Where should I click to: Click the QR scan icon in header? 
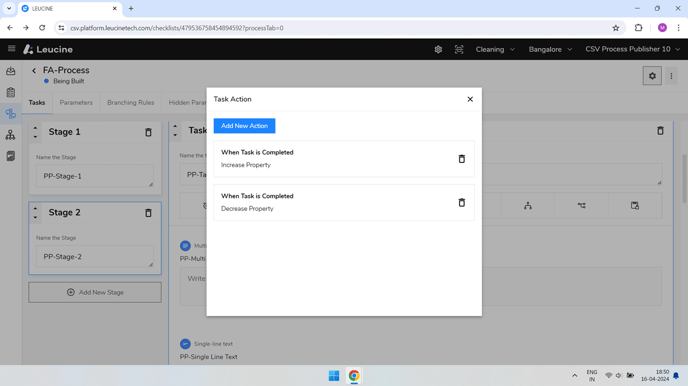[x=459, y=50]
